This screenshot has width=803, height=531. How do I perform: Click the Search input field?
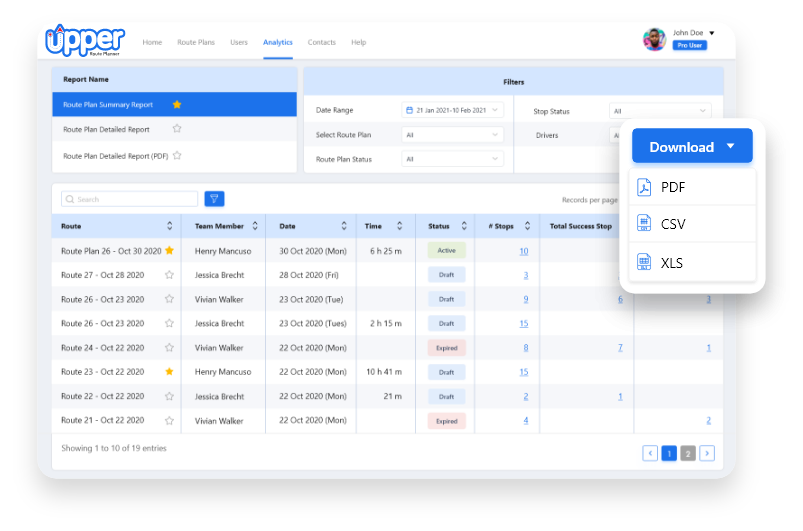pyautogui.click(x=130, y=199)
